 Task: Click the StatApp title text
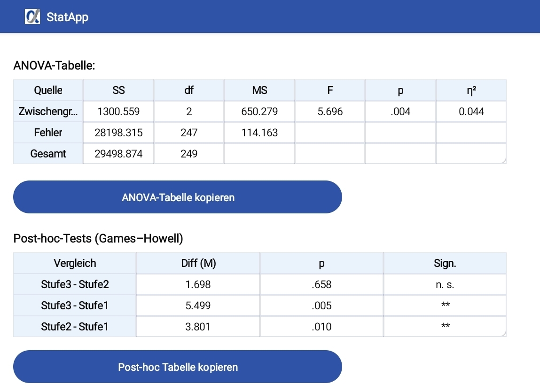coord(68,17)
